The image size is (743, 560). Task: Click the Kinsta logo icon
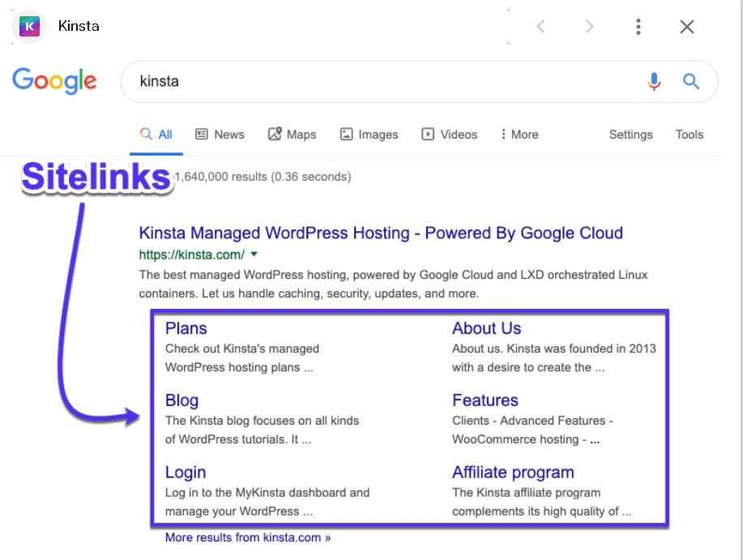coord(29,27)
